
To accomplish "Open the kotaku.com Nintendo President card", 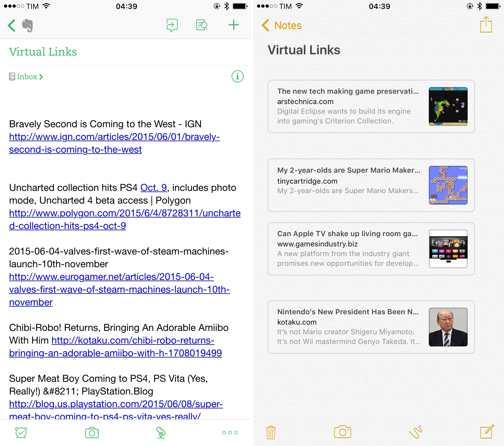I will 371,327.
